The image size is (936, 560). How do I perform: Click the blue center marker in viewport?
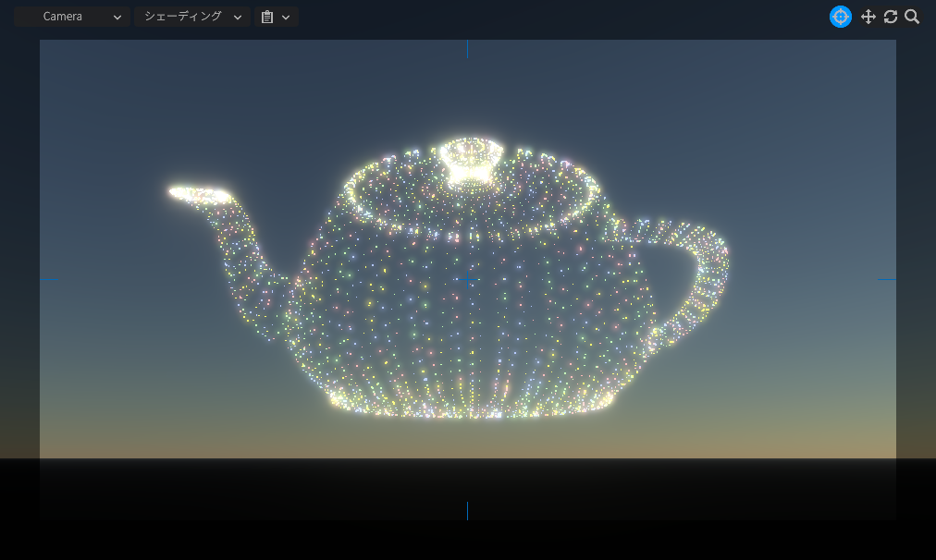tap(467, 279)
